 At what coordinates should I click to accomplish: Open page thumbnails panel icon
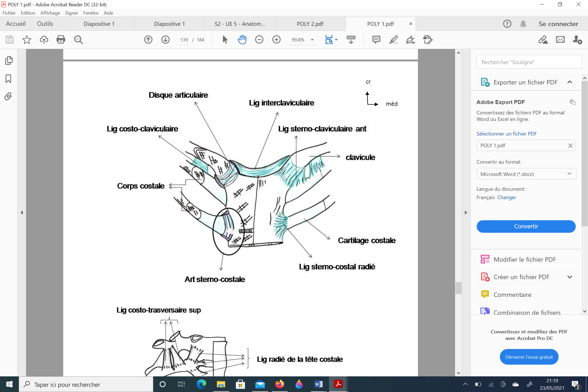8,60
